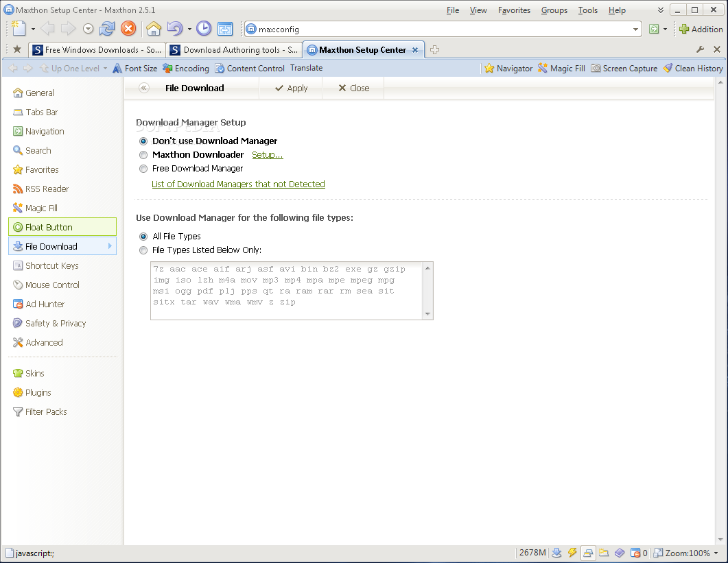Select Free Download Manager radio button
The image size is (728, 563).
click(x=143, y=169)
